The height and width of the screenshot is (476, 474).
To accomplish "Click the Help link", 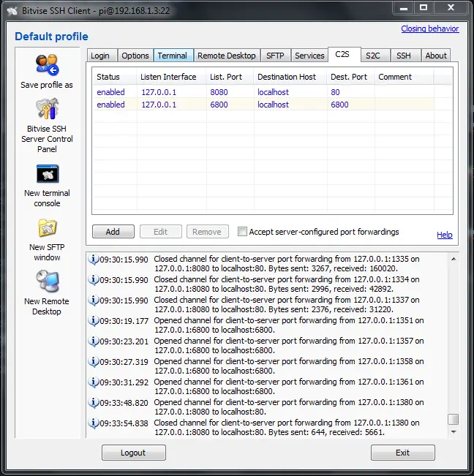I will (x=444, y=235).
